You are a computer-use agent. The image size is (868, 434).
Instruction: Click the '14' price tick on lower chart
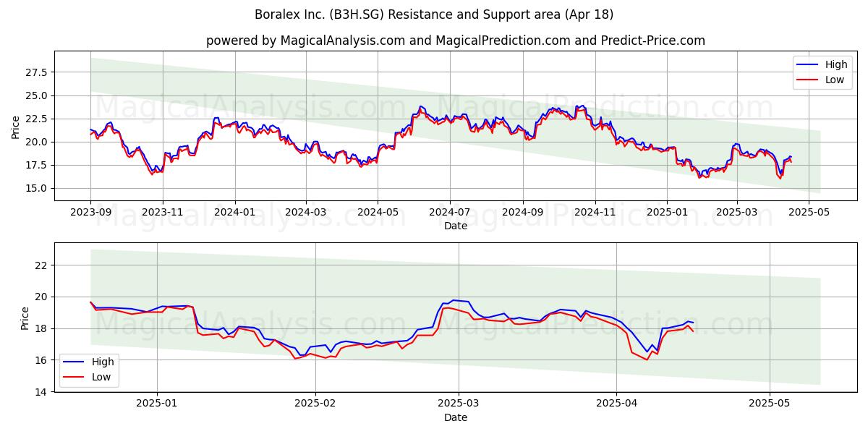coord(42,392)
